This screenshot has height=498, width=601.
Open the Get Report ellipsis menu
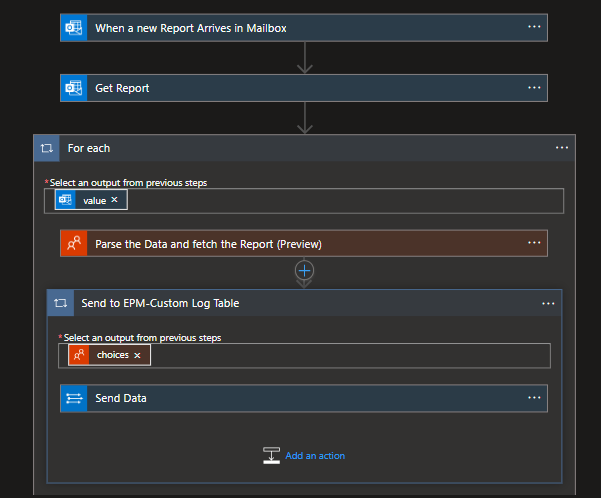click(x=534, y=88)
